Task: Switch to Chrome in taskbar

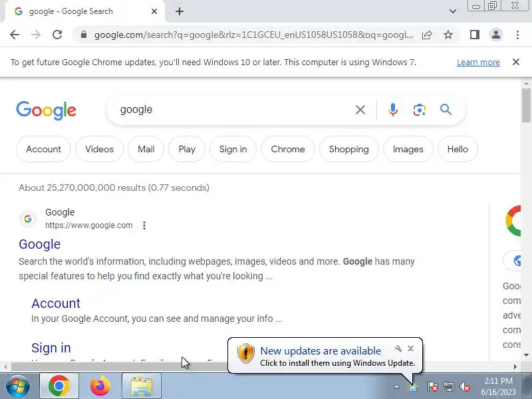Action: pos(59,386)
